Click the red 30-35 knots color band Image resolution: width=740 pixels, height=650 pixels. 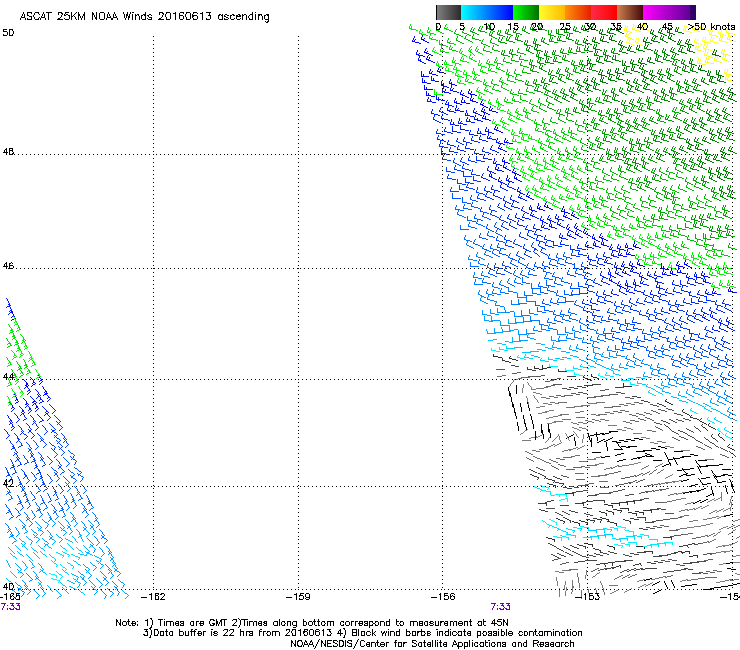click(x=605, y=12)
